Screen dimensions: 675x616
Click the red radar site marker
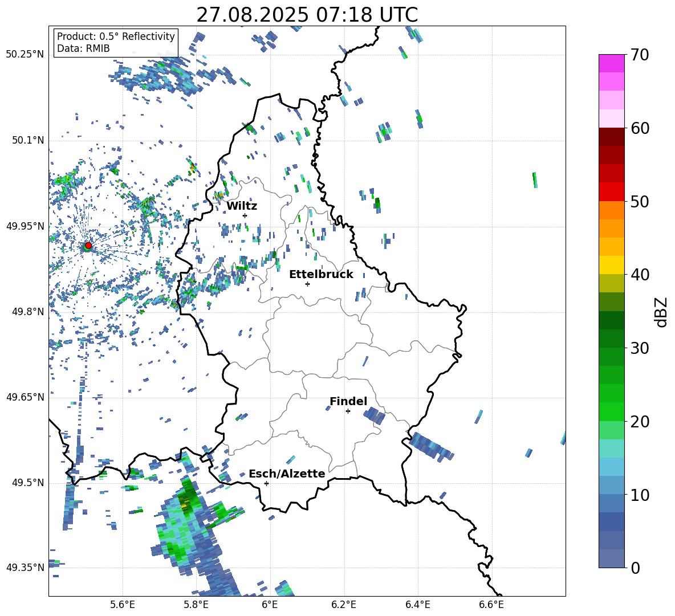click(88, 245)
